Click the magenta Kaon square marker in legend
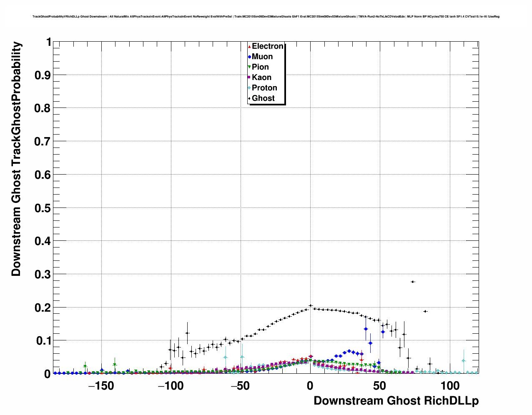Viewport: 532px width, 415px height. (249, 77)
